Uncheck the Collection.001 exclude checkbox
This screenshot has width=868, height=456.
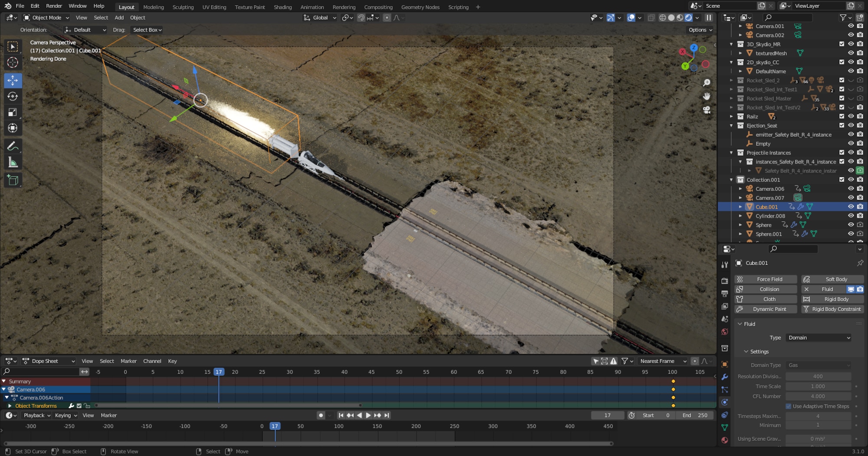(842, 180)
